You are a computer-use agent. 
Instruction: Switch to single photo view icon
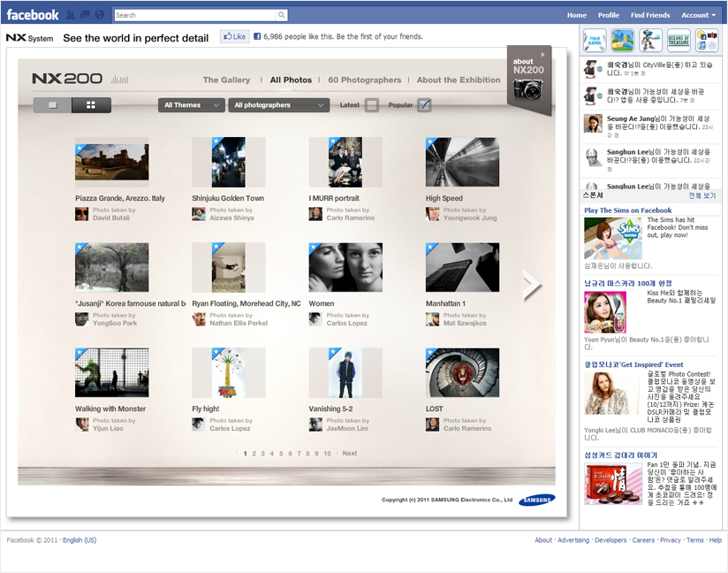52,105
